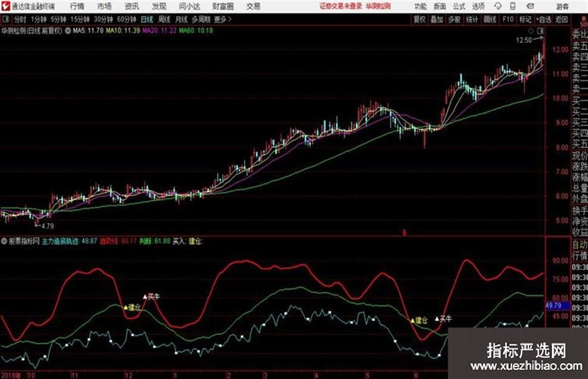Click the 建仓 signal marker near June
This screenshot has height=379, width=588.
(x=419, y=321)
